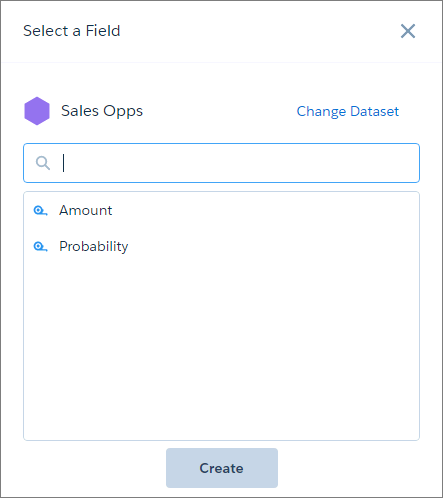Confirm selection with Create
443x498 pixels.
coord(222,468)
